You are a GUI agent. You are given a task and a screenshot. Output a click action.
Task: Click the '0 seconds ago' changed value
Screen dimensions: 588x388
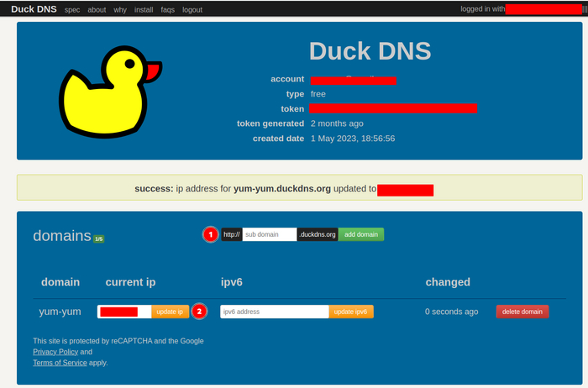click(452, 312)
